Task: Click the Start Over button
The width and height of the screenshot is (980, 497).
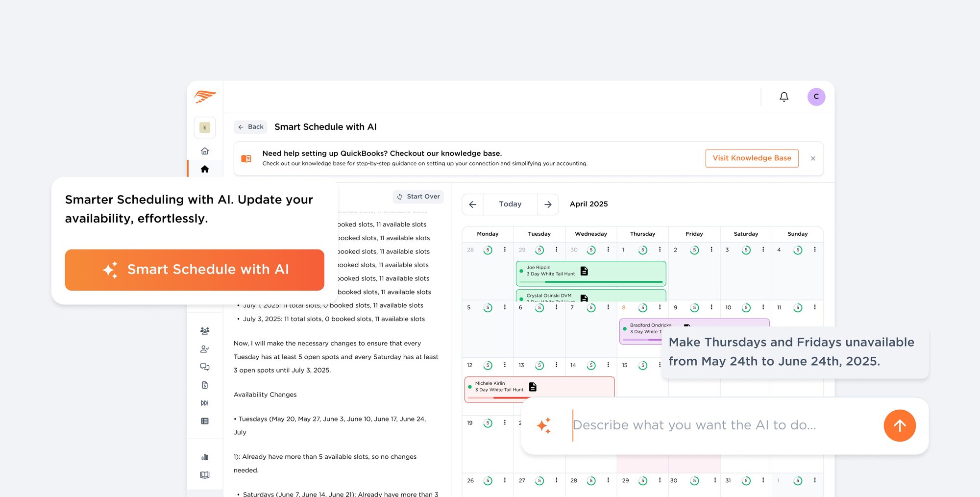Action: pos(418,197)
